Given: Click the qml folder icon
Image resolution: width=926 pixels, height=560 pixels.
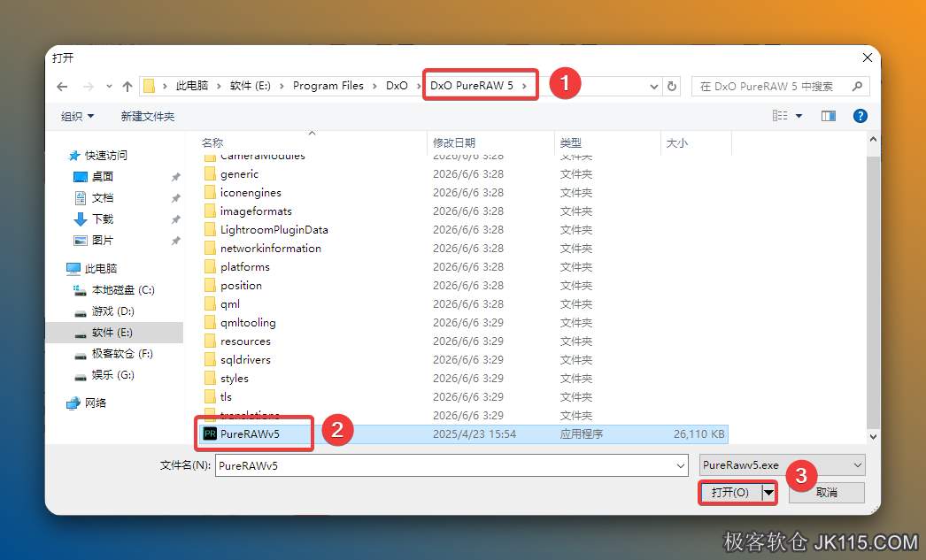Looking at the screenshot, I should coord(210,304).
